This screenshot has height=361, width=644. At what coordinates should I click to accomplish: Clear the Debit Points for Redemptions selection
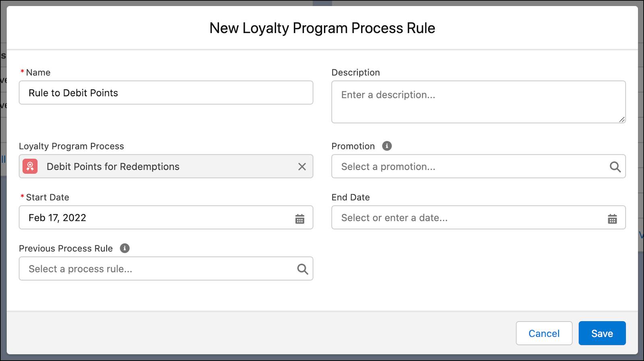(302, 166)
